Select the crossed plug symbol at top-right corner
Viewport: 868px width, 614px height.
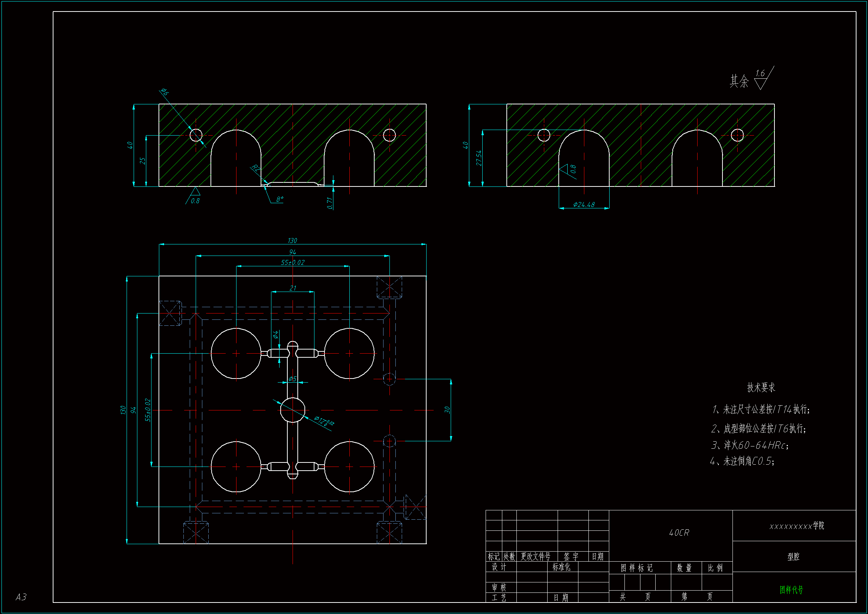tap(389, 287)
